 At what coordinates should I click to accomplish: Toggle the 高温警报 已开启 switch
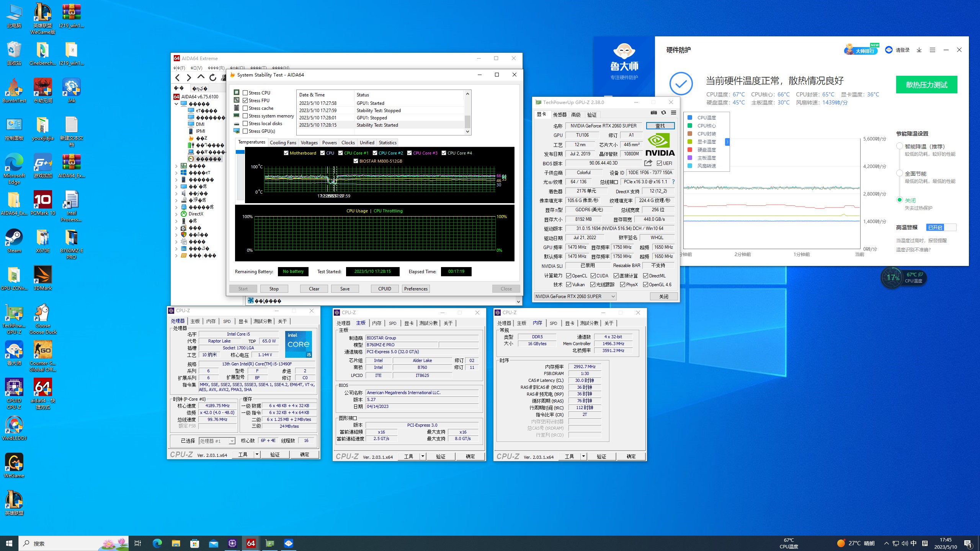click(x=941, y=227)
